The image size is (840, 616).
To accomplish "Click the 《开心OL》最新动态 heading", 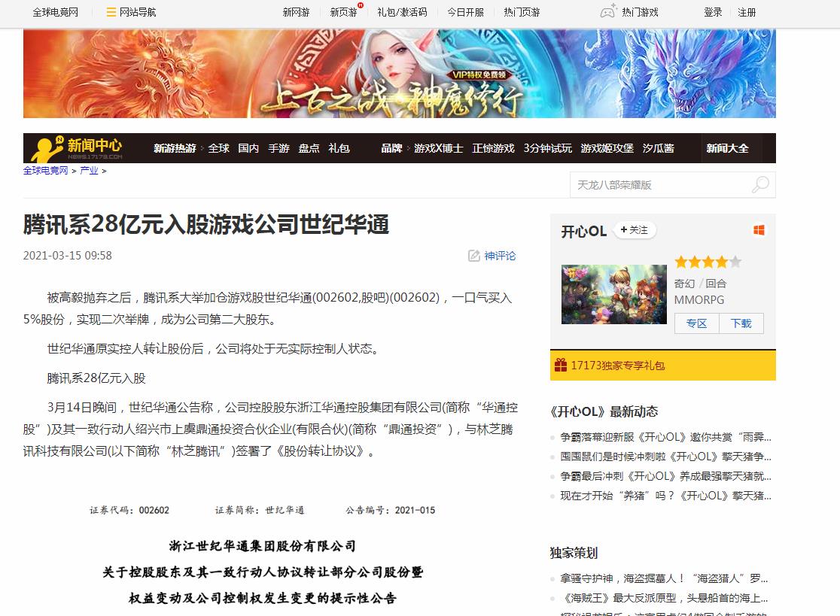I will click(604, 411).
